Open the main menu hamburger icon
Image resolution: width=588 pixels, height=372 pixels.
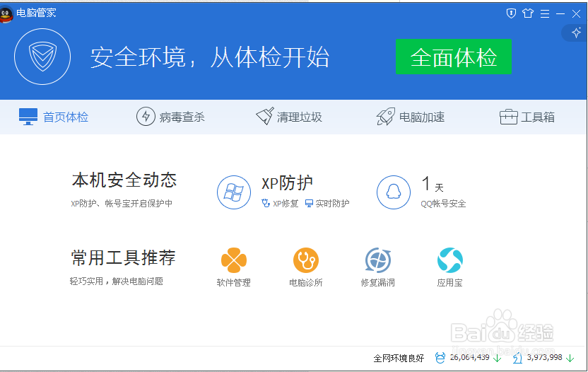[545, 14]
